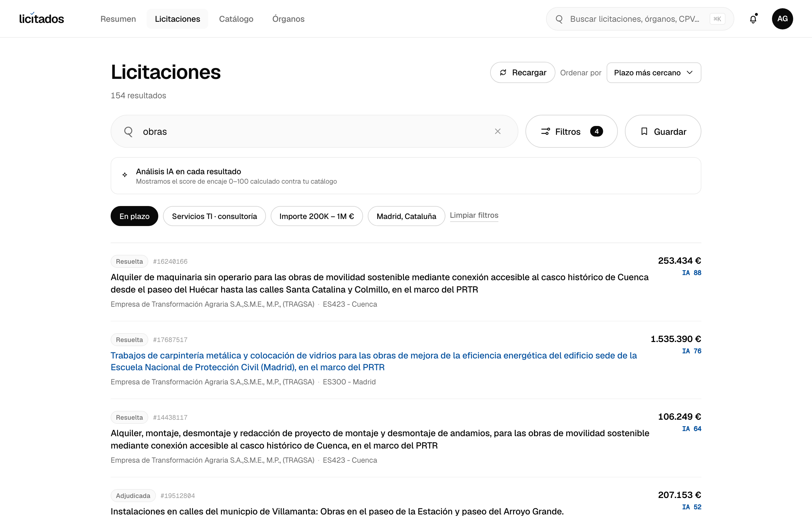This screenshot has width=812, height=518.
Task: Open the 'Instalaciones en calles del municipio de Villamanta' tender
Action: click(337, 511)
